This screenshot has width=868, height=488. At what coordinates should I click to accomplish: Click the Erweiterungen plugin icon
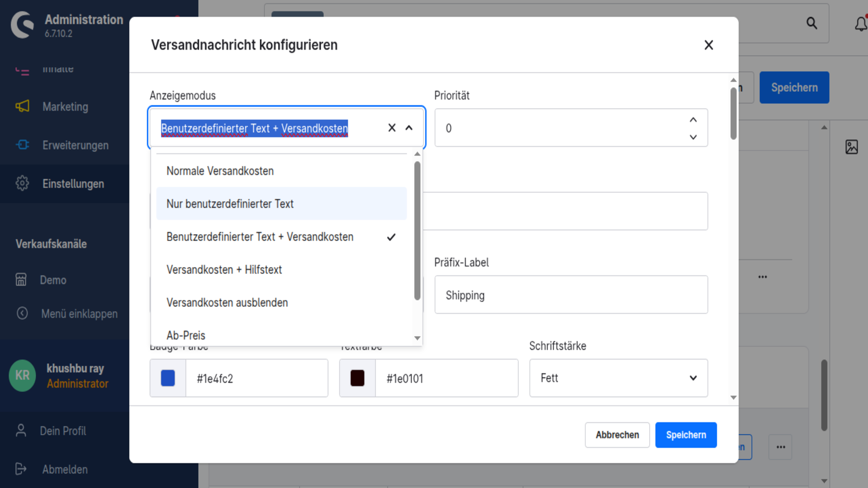pos(22,145)
